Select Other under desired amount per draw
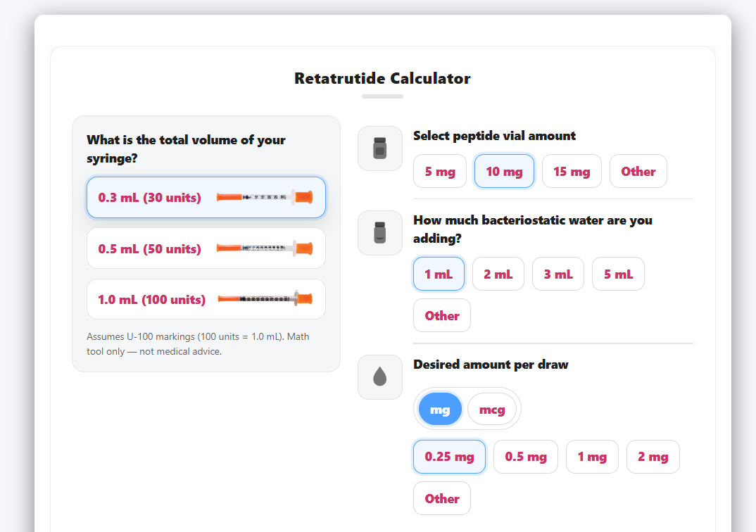756x532 pixels. pyautogui.click(x=441, y=498)
